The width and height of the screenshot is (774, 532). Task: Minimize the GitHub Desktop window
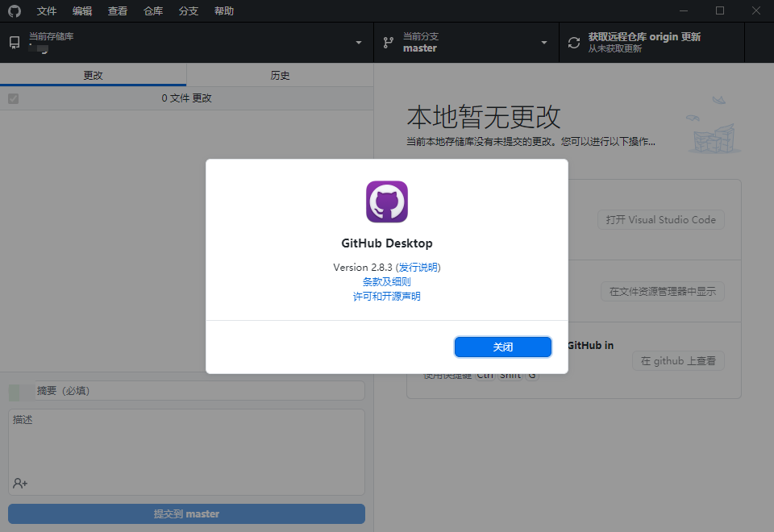point(684,10)
